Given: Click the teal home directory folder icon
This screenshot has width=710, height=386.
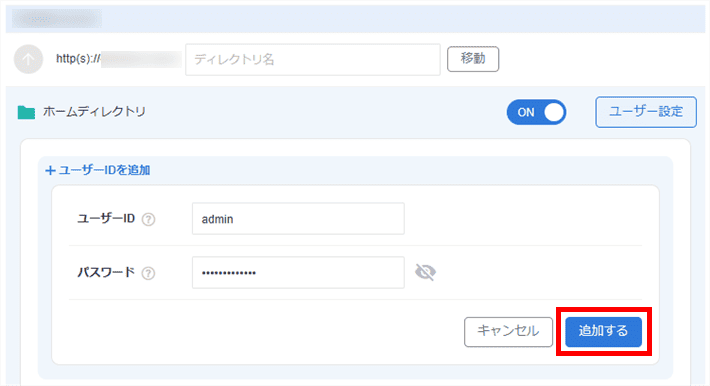Looking at the screenshot, I should pos(26,112).
